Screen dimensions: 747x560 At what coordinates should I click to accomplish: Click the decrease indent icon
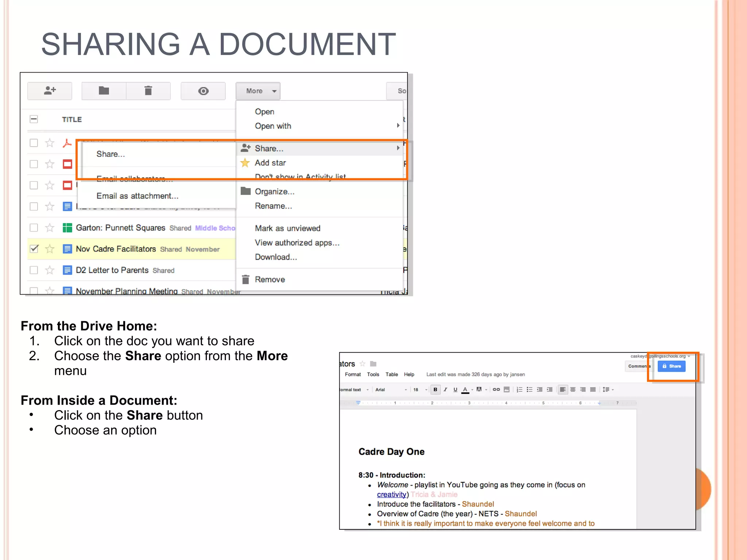pos(539,389)
